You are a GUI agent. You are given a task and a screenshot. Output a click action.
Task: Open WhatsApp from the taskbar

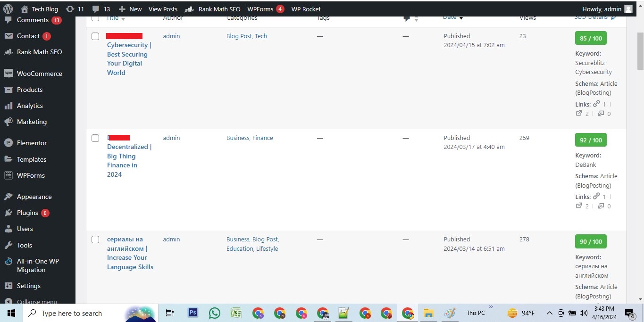(x=214, y=313)
